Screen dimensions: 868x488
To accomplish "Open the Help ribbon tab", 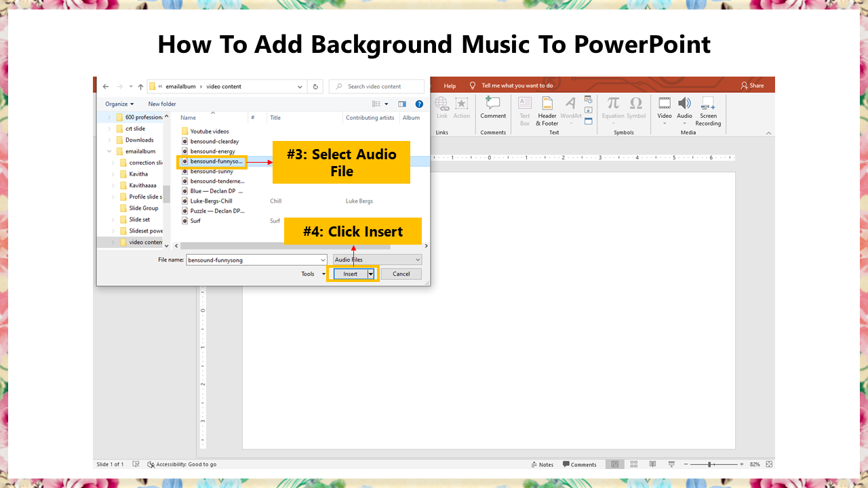I will tap(450, 85).
